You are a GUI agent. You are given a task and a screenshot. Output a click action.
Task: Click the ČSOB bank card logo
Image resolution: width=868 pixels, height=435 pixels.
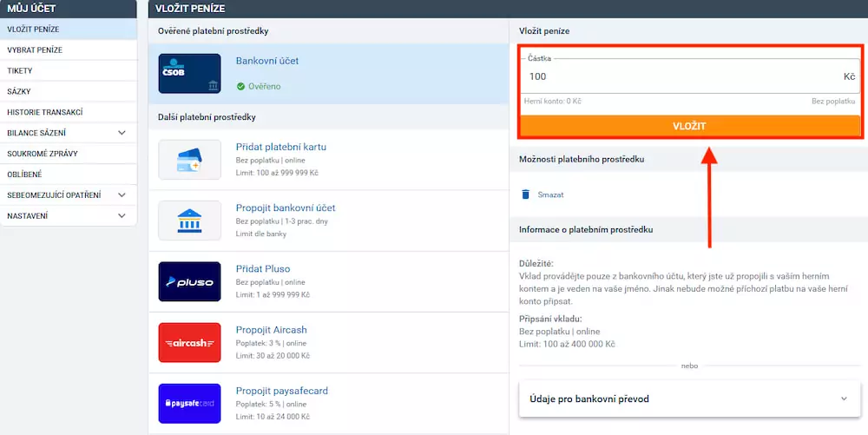pyautogui.click(x=189, y=74)
